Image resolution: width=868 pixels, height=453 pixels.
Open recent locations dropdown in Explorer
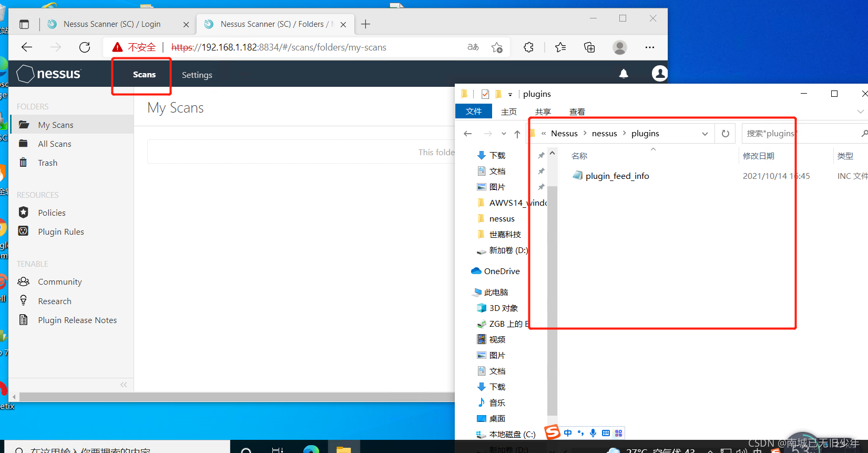click(504, 134)
